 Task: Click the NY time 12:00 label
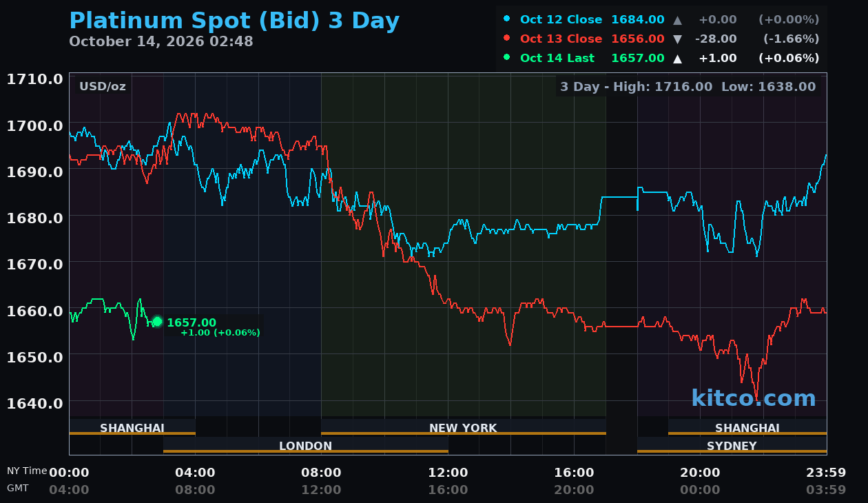click(448, 473)
